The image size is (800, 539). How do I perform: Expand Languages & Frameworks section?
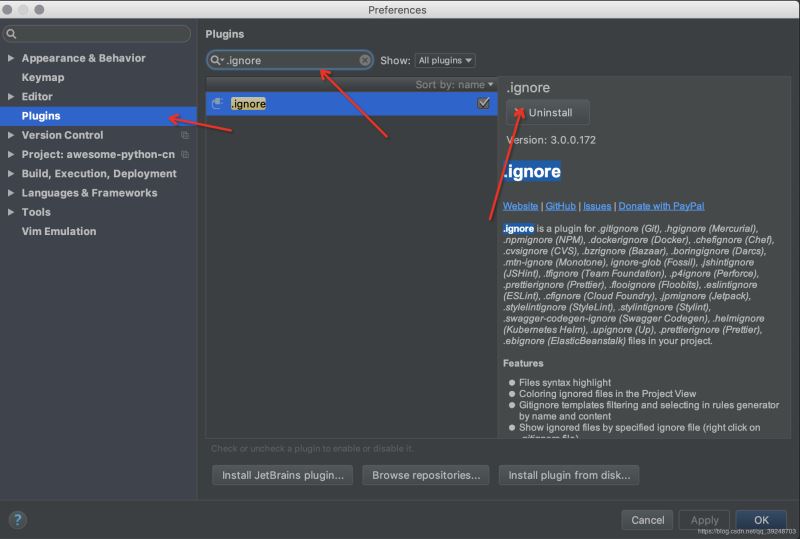pyautogui.click(x=11, y=193)
